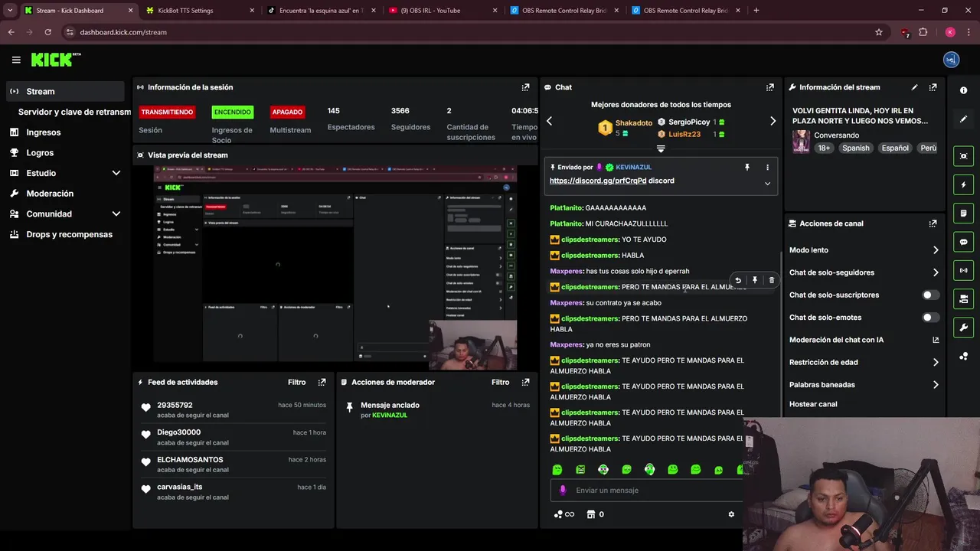
Task: Toggle stream preview widget in right sidebar
Action: (963, 156)
